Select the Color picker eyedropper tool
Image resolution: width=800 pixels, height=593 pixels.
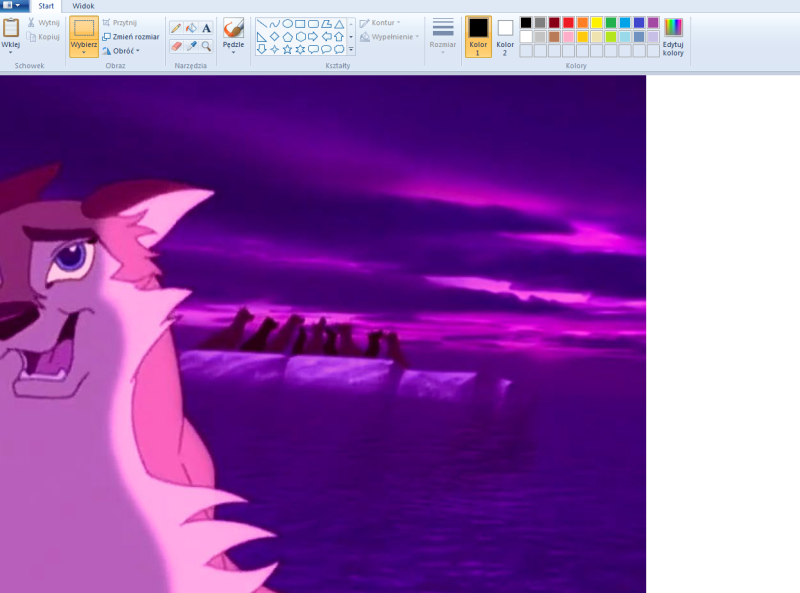191,46
